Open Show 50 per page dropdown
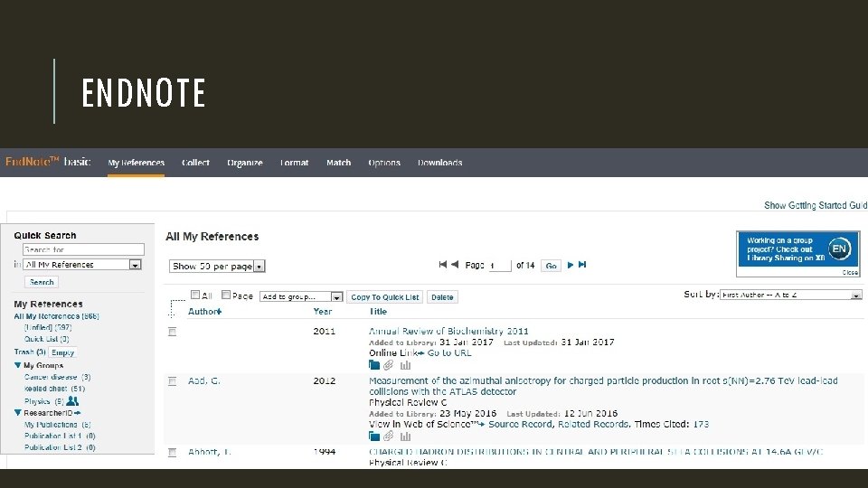868x488 pixels. click(x=217, y=266)
